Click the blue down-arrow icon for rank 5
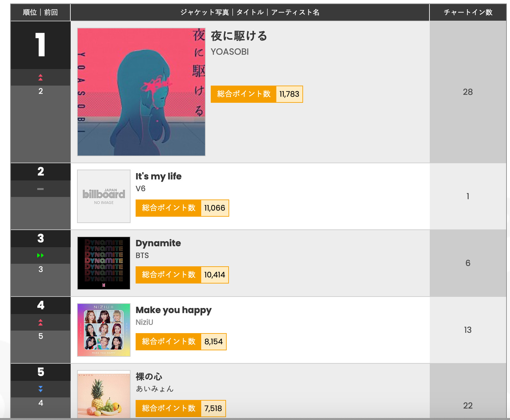This screenshot has width=510, height=420. pyautogui.click(x=40, y=389)
